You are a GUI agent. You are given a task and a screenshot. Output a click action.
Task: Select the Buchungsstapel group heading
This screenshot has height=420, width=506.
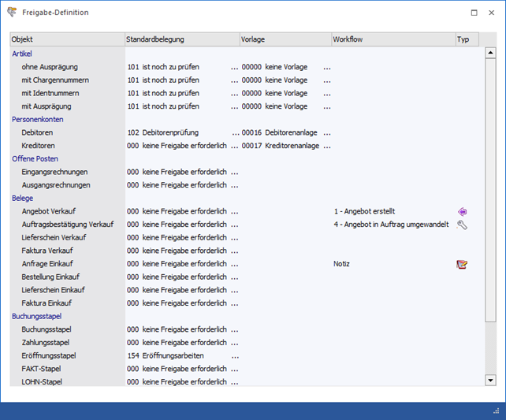(x=37, y=316)
